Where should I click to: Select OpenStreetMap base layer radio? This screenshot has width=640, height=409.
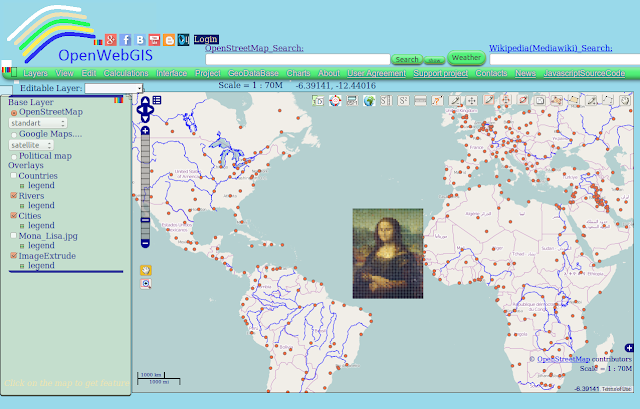pyautogui.click(x=14, y=113)
